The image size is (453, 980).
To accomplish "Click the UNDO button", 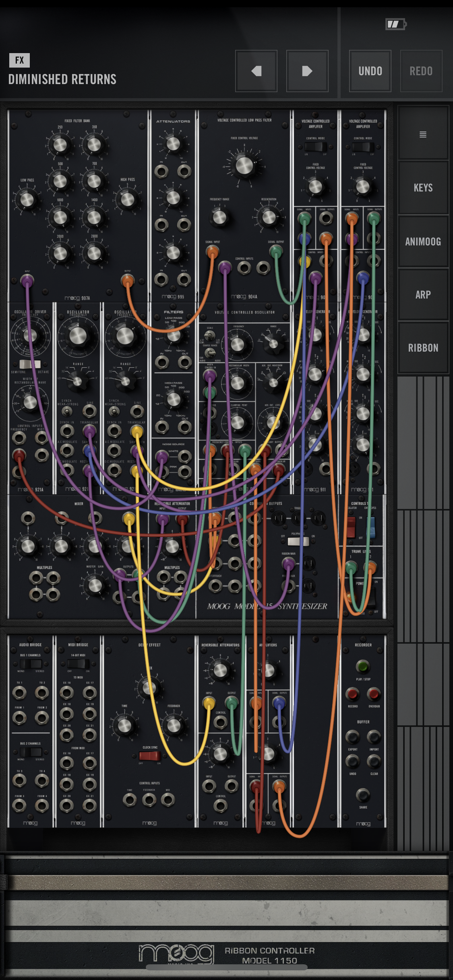I will point(370,71).
